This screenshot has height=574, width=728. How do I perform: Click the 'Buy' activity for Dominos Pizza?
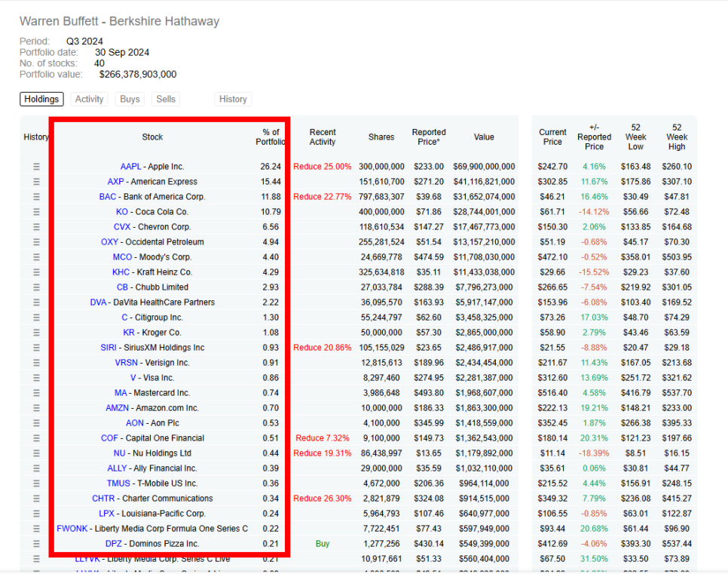(x=323, y=544)
